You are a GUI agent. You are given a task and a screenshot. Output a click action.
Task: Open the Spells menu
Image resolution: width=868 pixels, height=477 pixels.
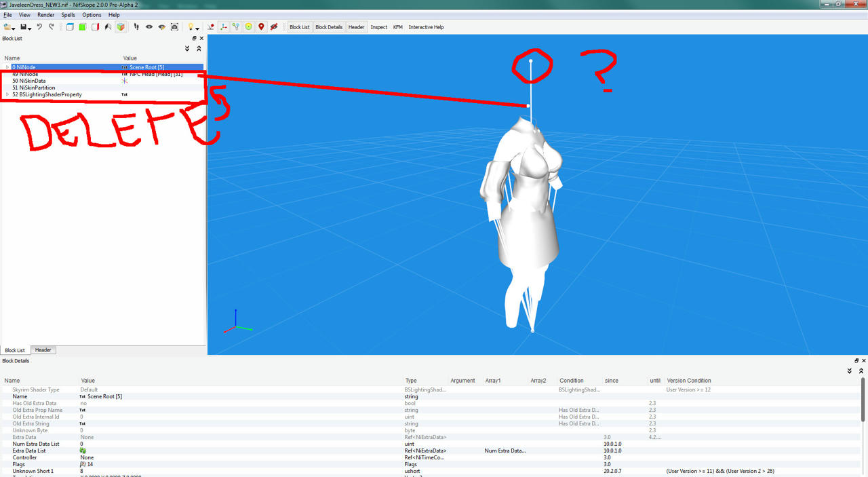tap(68, 15)
